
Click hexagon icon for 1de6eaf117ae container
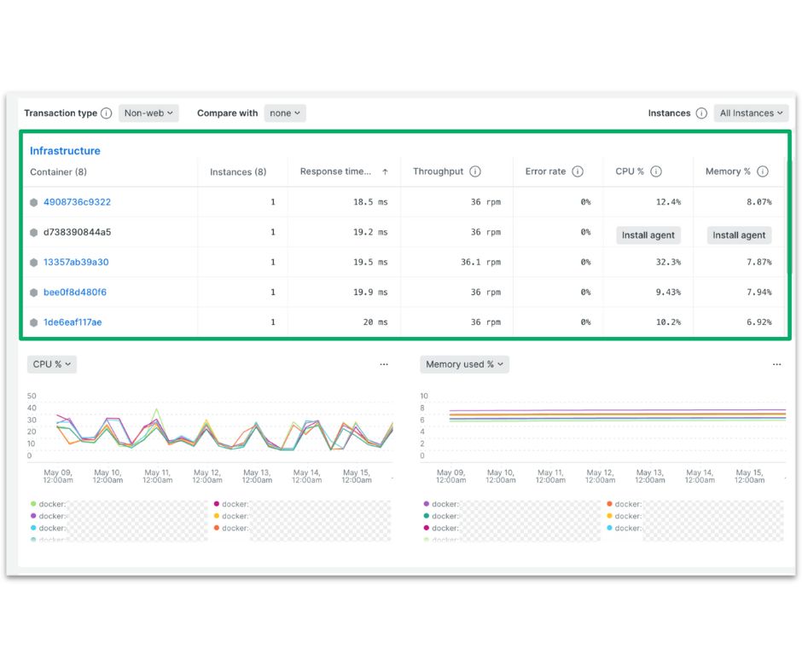34,322
